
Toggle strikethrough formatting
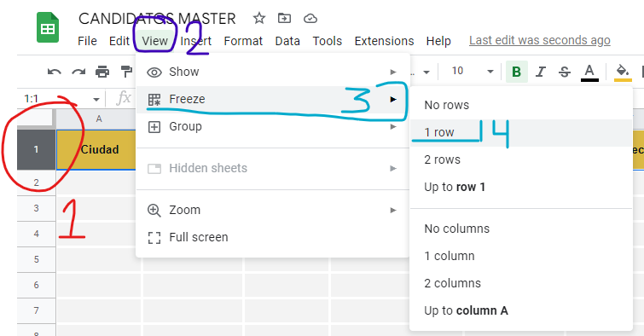565,72
